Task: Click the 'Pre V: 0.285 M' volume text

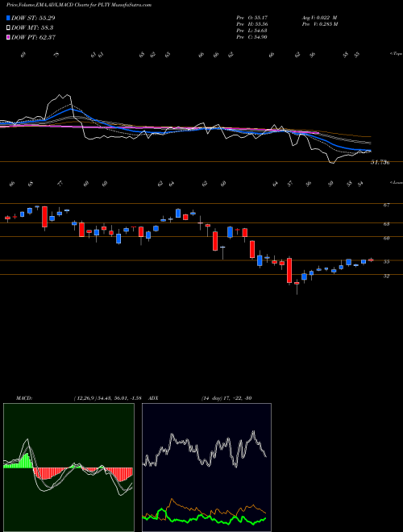Action: coord(319,24)
